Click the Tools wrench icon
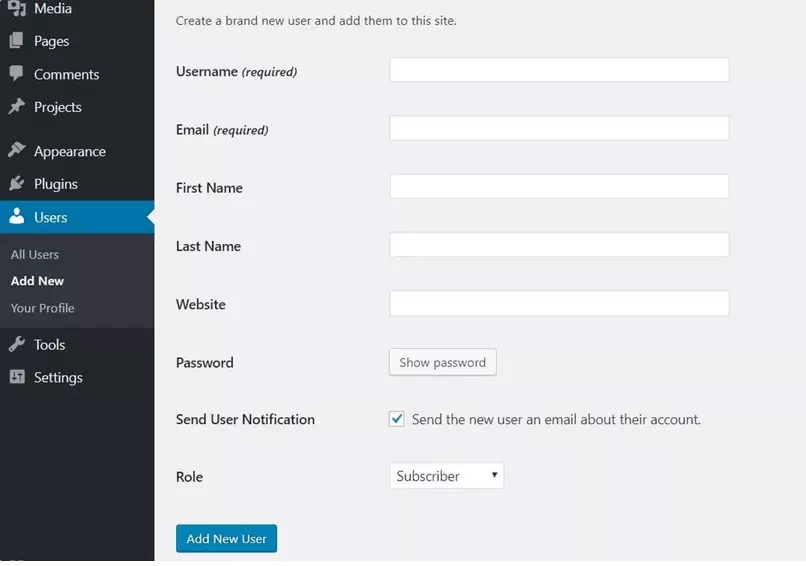 coord(17,345)
